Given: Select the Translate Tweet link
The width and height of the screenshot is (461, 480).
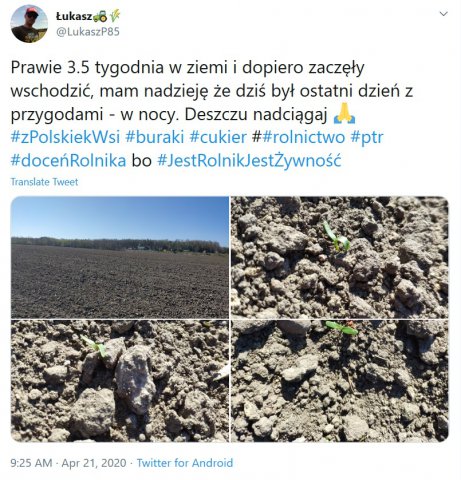Looking at the screenshot, I should (x=44, y=182).
